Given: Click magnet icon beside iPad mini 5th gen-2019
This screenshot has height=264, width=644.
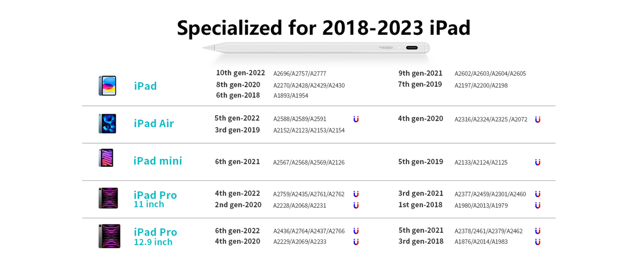Looking at the screenshot, I should [x=538, y=162].
